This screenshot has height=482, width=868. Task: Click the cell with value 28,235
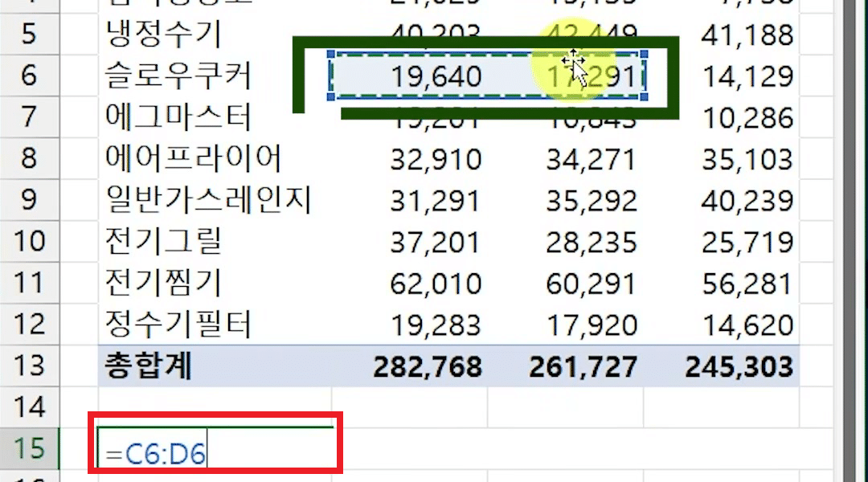(566, 241)
